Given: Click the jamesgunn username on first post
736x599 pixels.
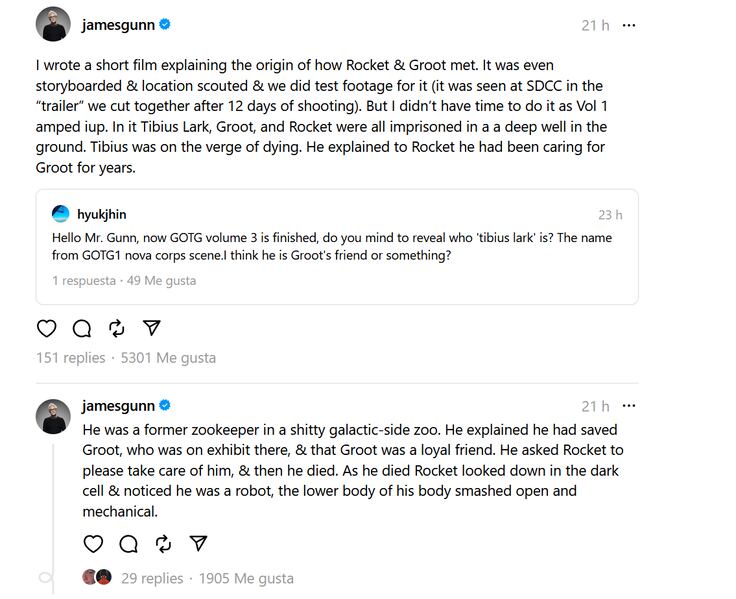Looking at the screenshot, I should coord(118,24).
